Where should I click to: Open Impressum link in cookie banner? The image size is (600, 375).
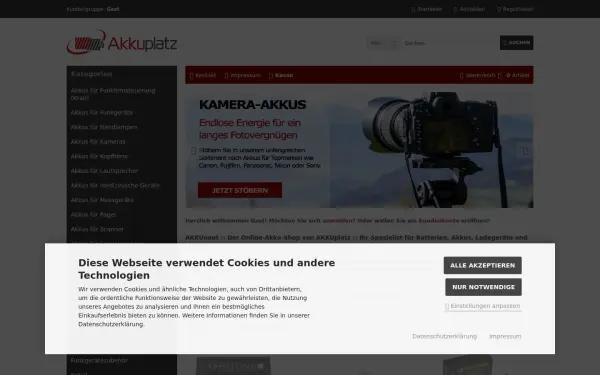[505, 336]
